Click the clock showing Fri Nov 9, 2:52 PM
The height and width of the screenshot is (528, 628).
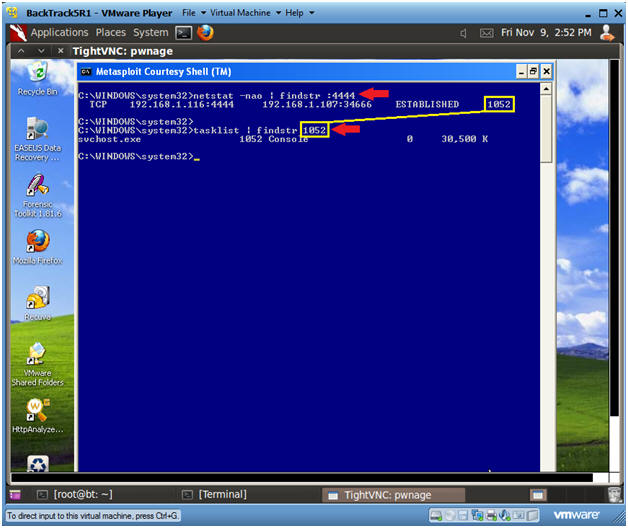tap(546, 33)
